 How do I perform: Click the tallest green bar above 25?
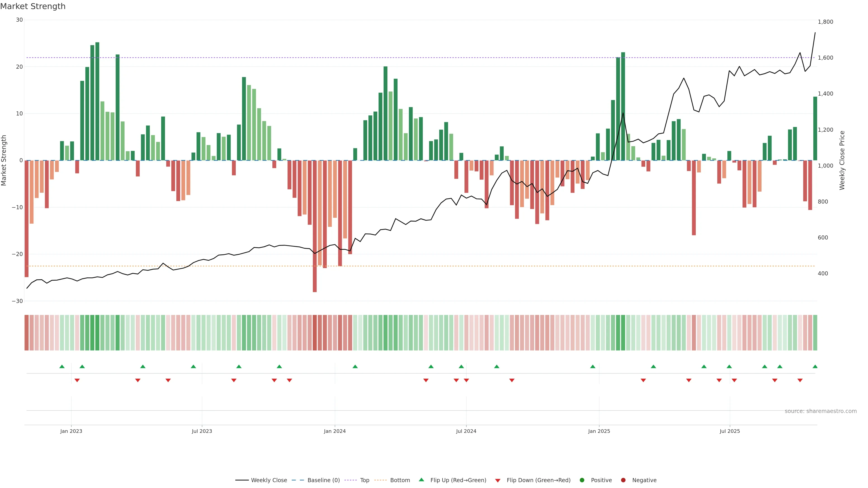97,101
